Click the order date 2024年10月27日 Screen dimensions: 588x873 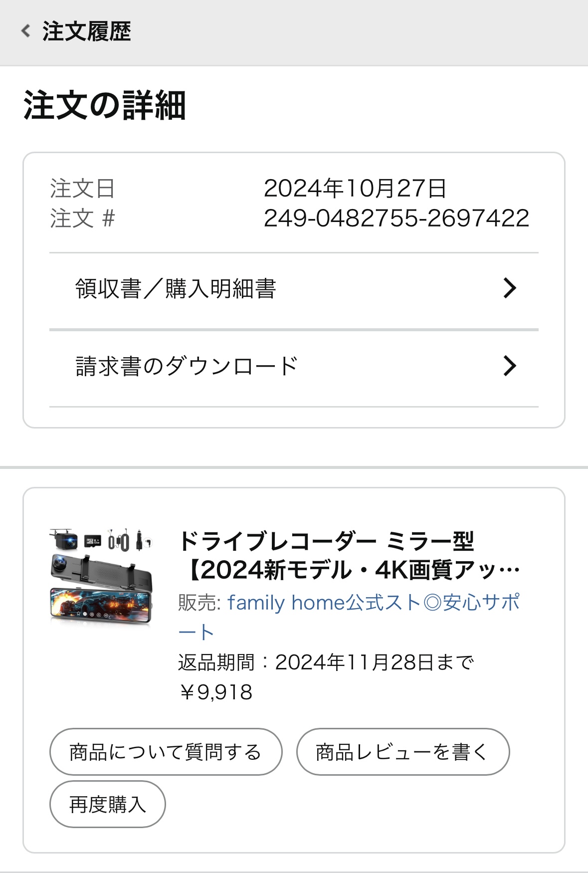tap(355, 188)
